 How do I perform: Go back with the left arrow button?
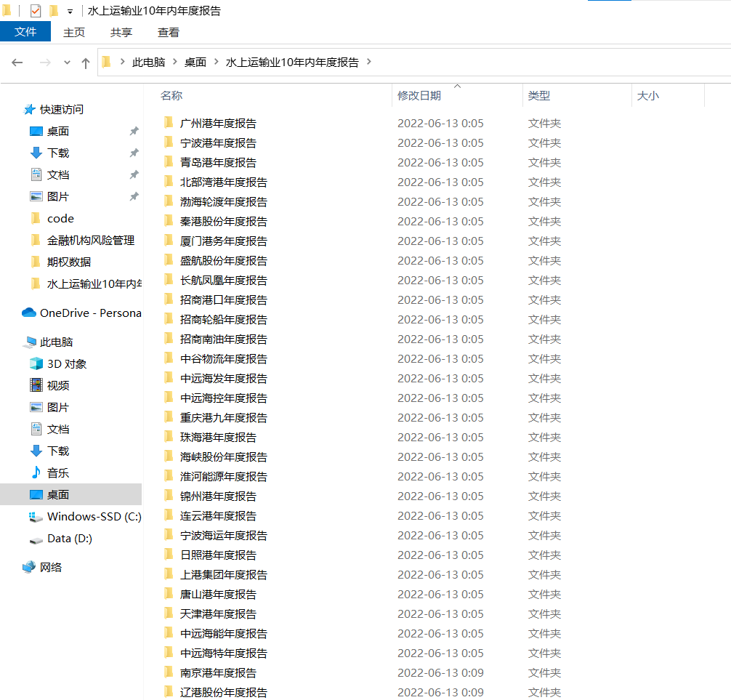click(x=17, y=62)
